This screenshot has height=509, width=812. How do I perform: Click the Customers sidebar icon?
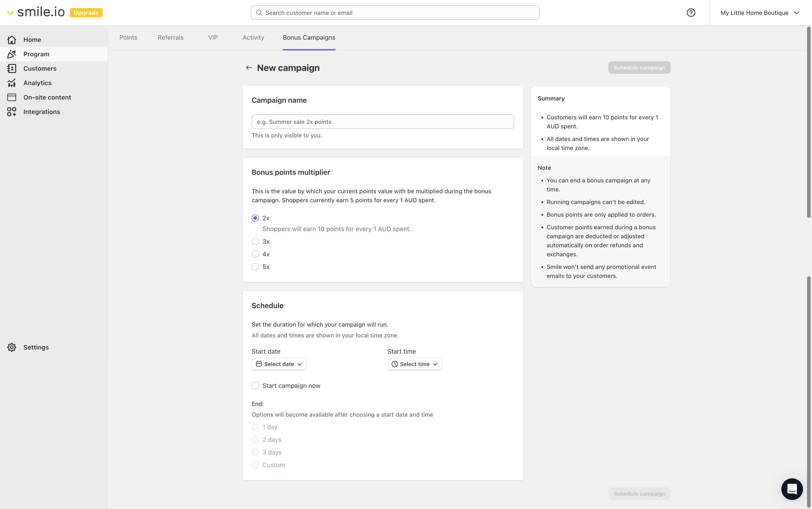pyautogui.click(x=12, y=68)
